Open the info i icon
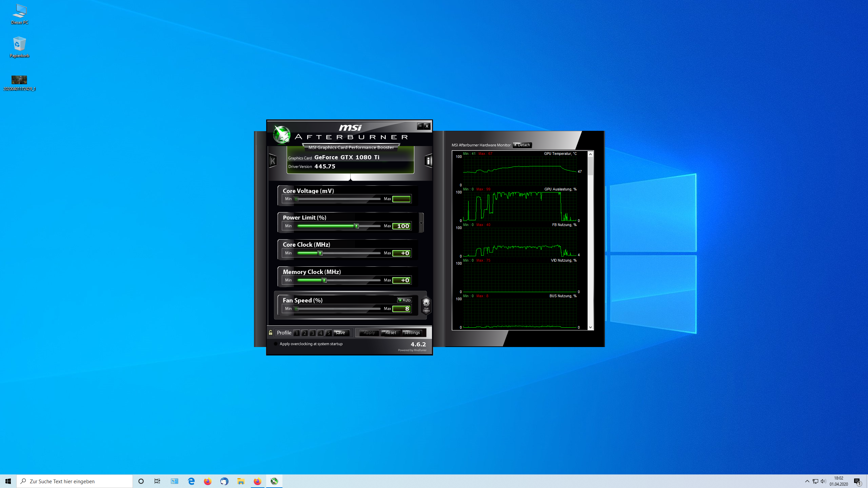Image resolution: width=868 pixels, height=488 pixels. 428,161
